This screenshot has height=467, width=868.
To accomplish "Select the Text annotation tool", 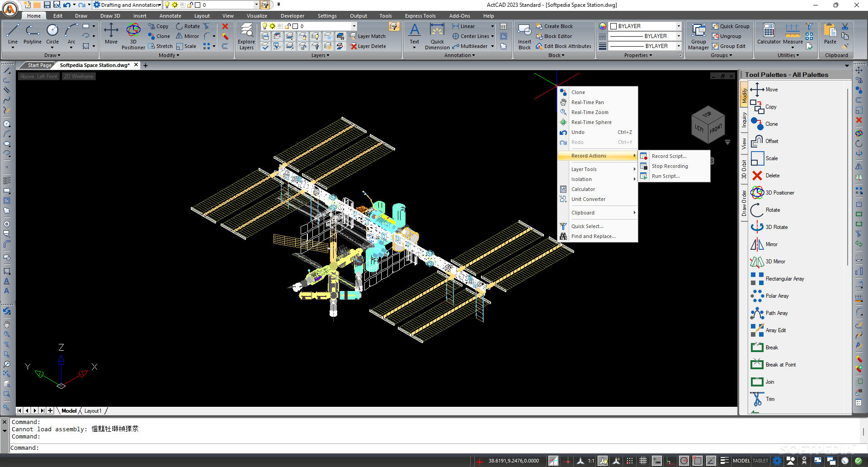I will coord(415,34).
